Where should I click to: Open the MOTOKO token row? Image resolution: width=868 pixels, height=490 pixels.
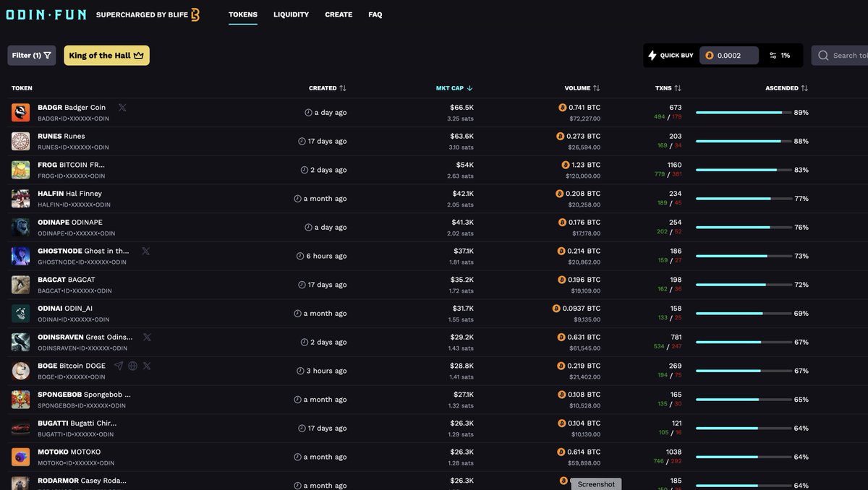click(434, 457)
